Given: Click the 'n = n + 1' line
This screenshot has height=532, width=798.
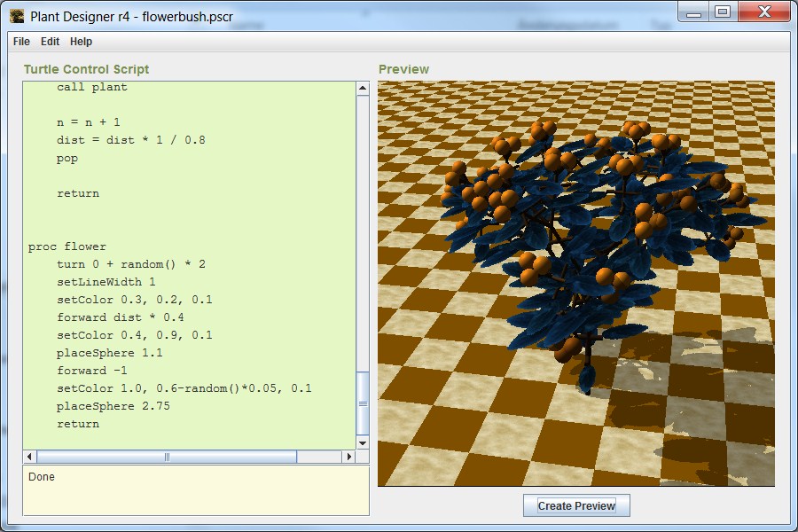Looking at the screenshot, I should pos(89,122).
